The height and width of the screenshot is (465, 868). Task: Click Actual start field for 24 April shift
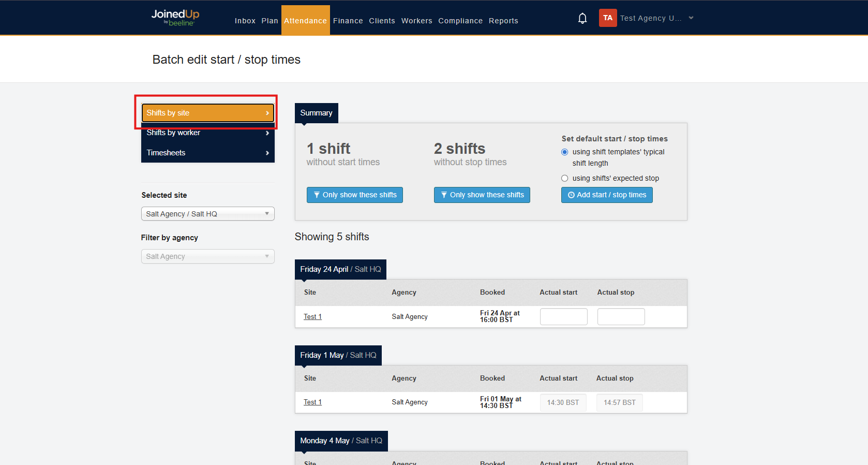tap(564, 316)
